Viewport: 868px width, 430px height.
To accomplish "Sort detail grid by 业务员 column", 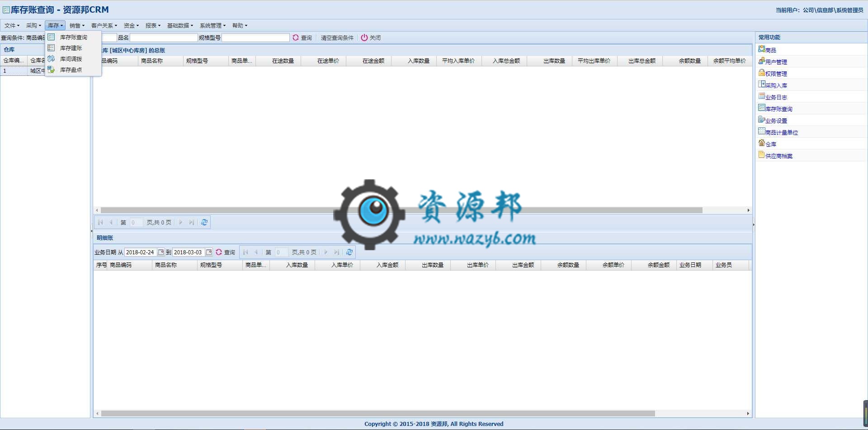I will (x=731, y=265).
